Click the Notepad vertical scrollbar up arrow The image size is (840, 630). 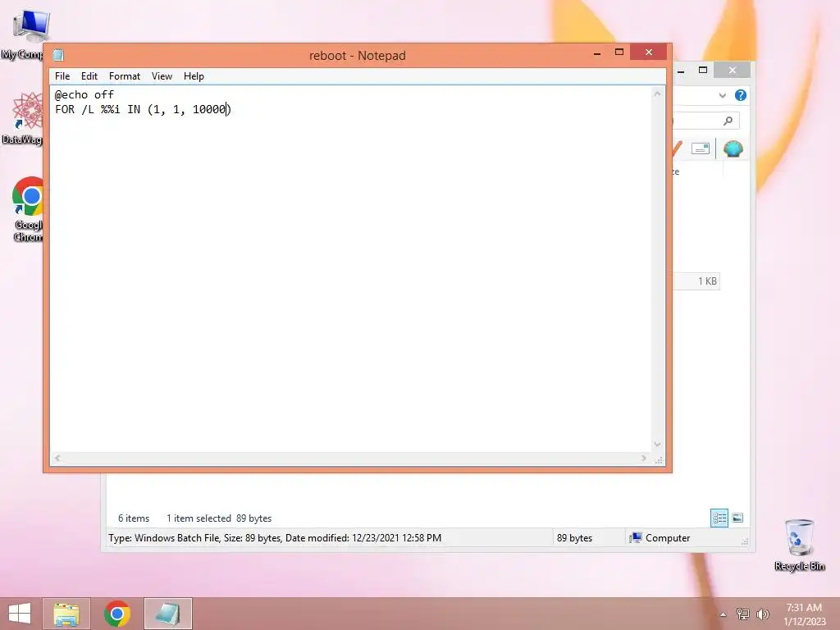pos(657,94)
